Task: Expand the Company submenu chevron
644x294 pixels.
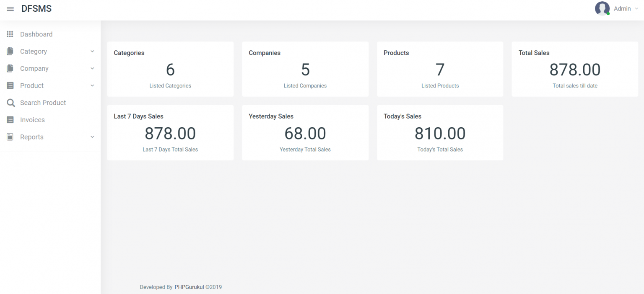Action: click(x=92, y=69)
